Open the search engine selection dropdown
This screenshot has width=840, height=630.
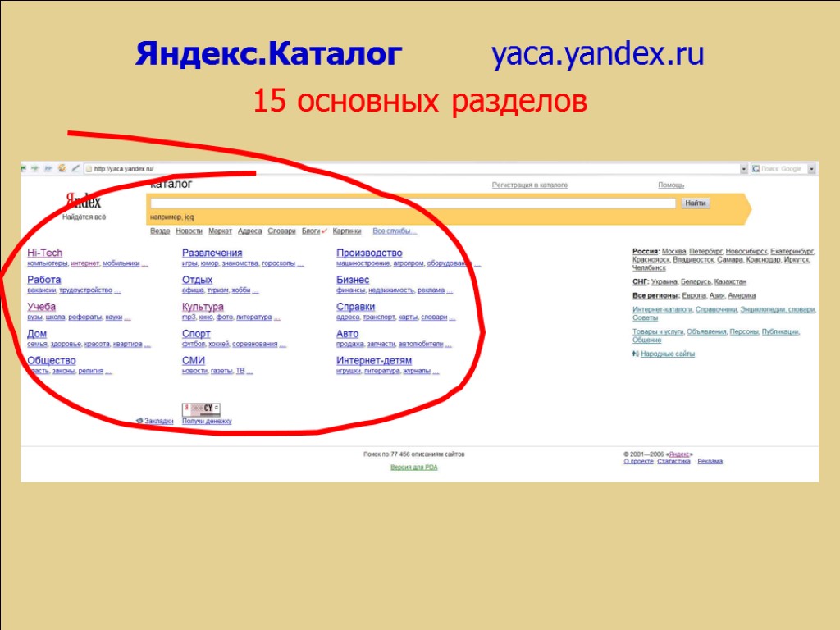click(x=811, y=169)
